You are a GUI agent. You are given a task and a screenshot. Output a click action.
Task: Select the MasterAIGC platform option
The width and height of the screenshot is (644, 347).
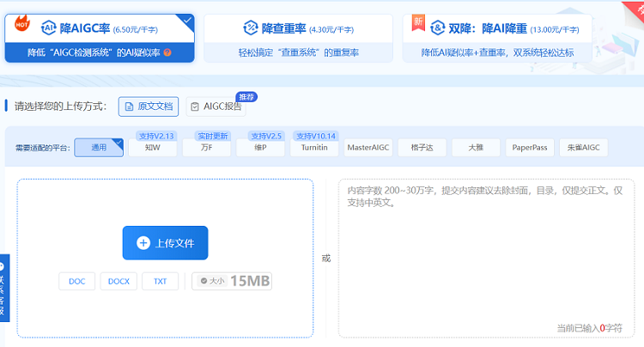coord(368,148)
